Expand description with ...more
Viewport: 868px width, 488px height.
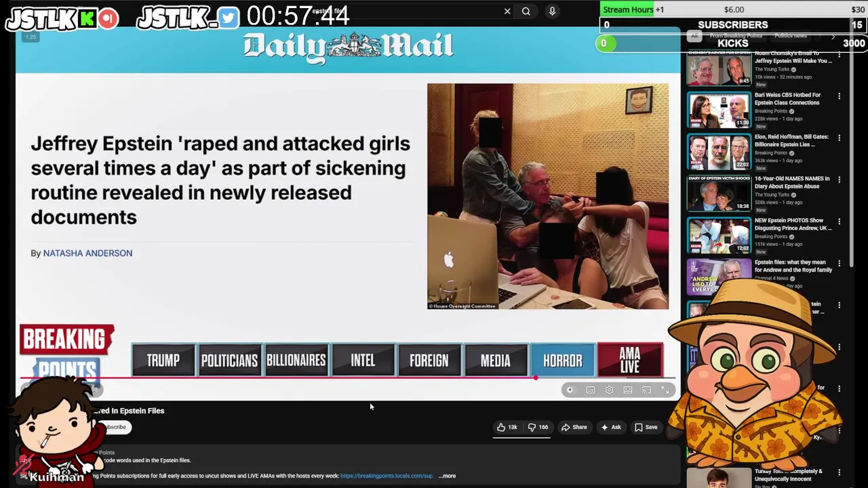point(448,476)
